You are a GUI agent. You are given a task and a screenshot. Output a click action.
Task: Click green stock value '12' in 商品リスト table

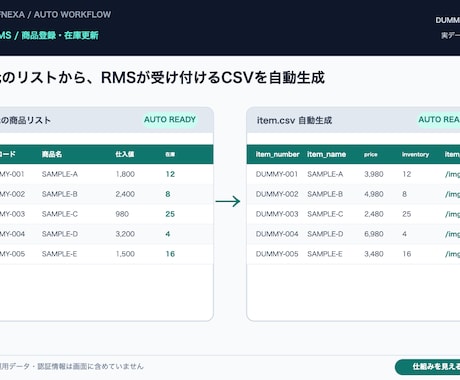[x=170, y=174]
